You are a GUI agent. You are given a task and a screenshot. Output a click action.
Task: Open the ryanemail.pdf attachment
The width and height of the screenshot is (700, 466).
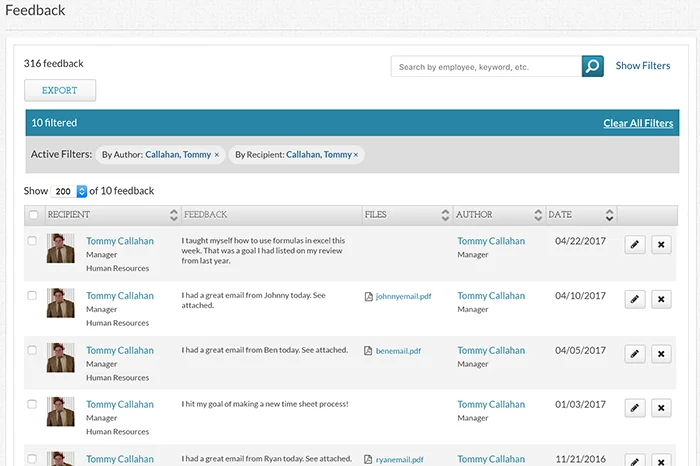[400, 459]
